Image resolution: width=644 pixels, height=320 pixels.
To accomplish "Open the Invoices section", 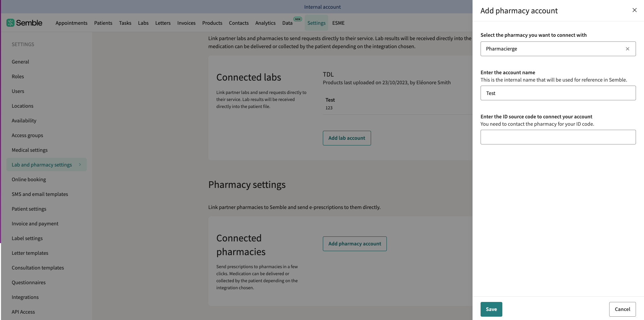I will click(186, 23).
